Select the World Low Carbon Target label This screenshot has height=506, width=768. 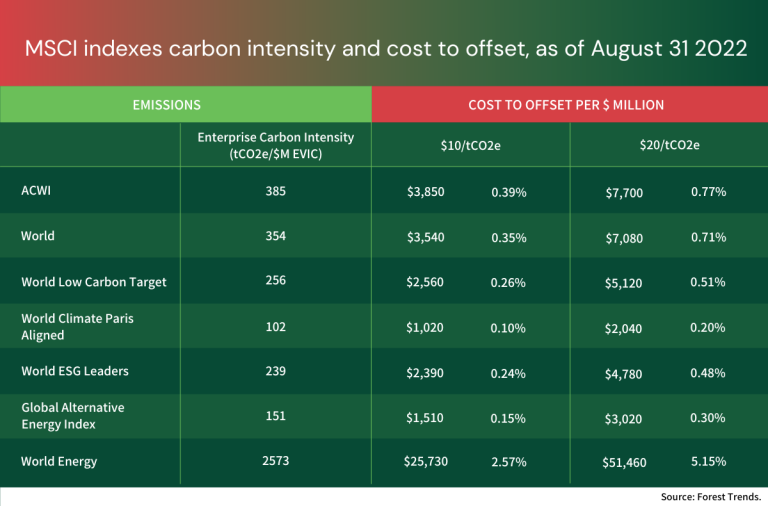[x=94, y=282]
